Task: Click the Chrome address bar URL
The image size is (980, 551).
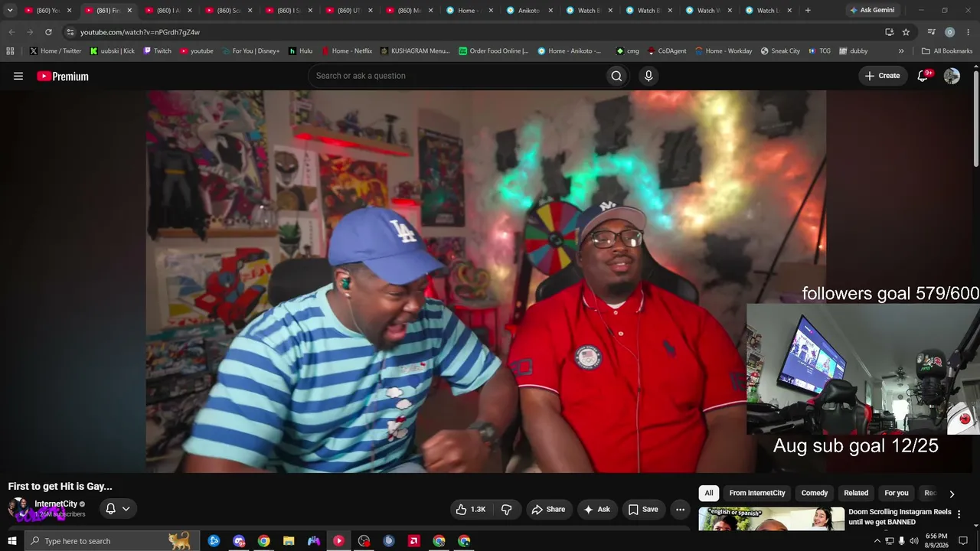Action: (x=140, y=32)
